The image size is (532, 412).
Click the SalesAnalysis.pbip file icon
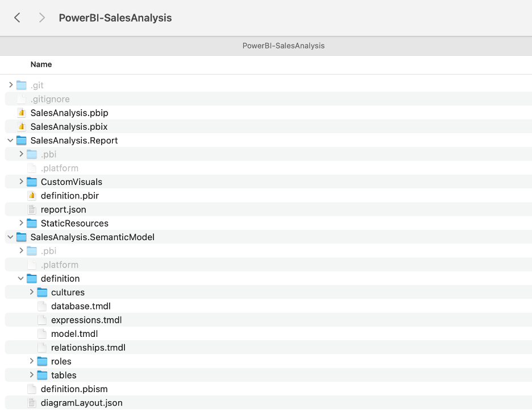pyautogui.click(x=22, y=113)
